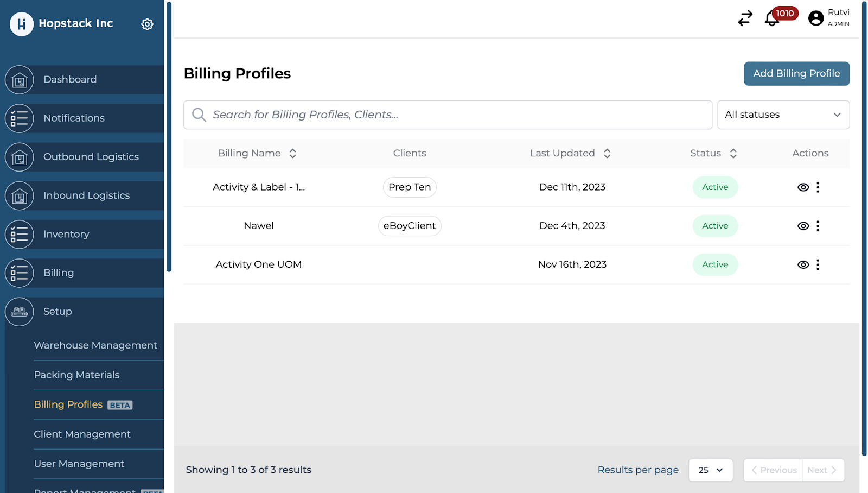This screenshot has height=493, width=868.
Task: View Activity & Label profile via eye icon
Action: [x=803, y=187]
